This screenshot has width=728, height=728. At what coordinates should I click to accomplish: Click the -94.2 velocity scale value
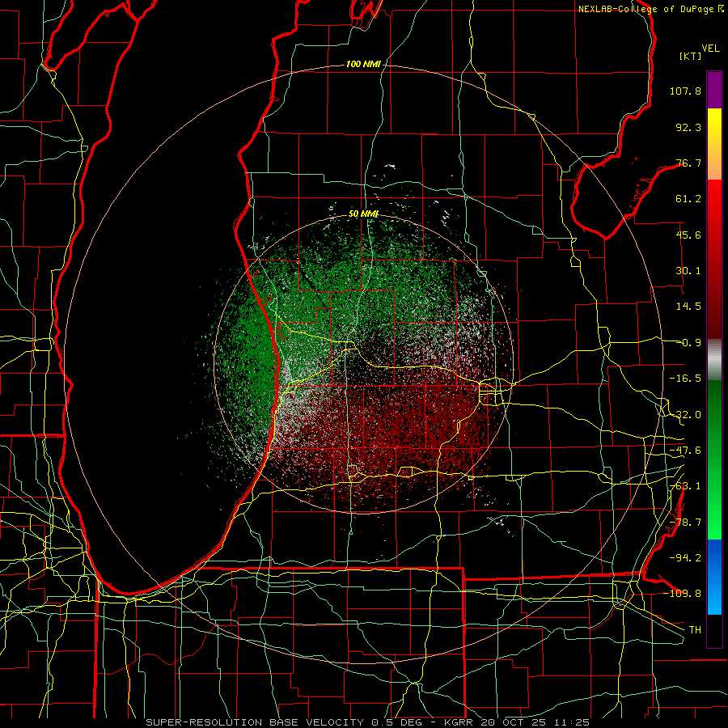[x=685, y=558]
